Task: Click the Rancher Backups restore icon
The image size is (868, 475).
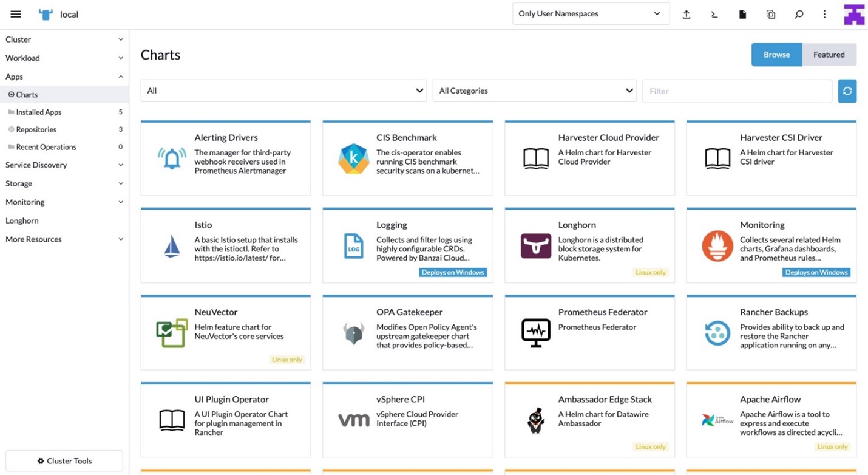Action: point(717,333)
